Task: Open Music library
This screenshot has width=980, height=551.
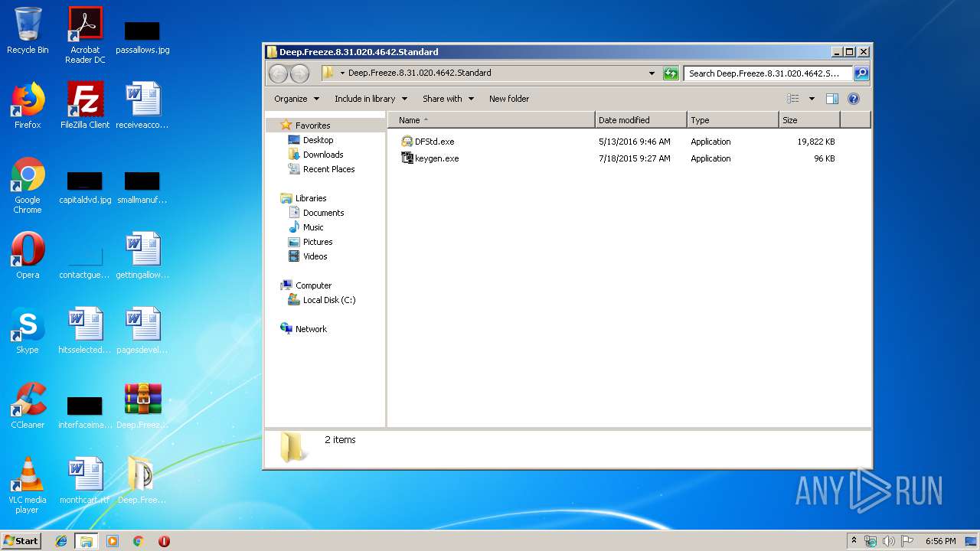Action: pyautogui.click(x=313, y=227)
